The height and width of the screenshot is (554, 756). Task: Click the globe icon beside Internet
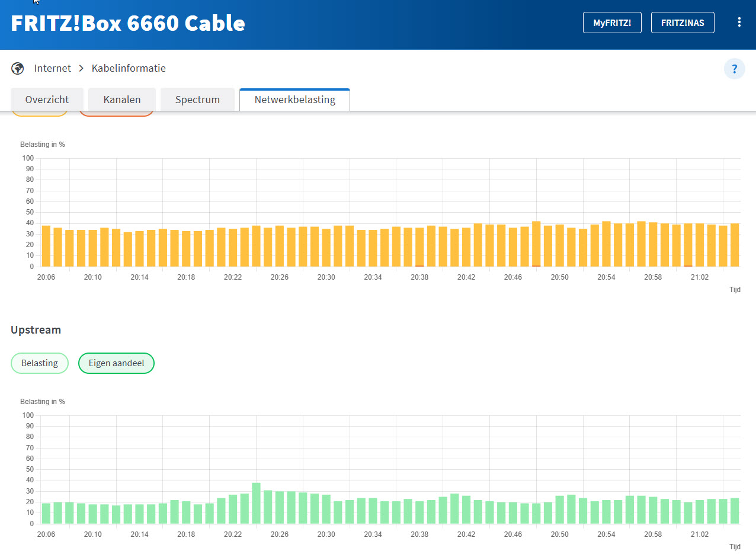tap(17, 68)
